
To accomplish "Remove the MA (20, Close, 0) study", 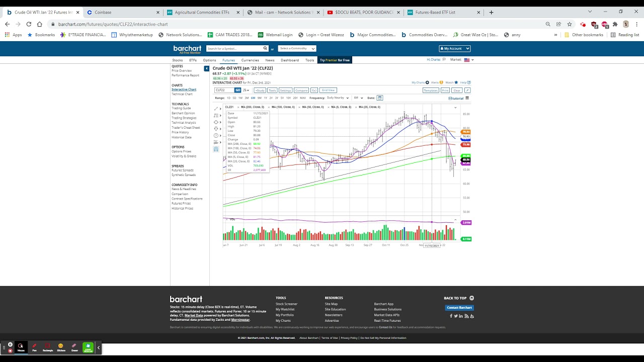I will pos(356,107).
